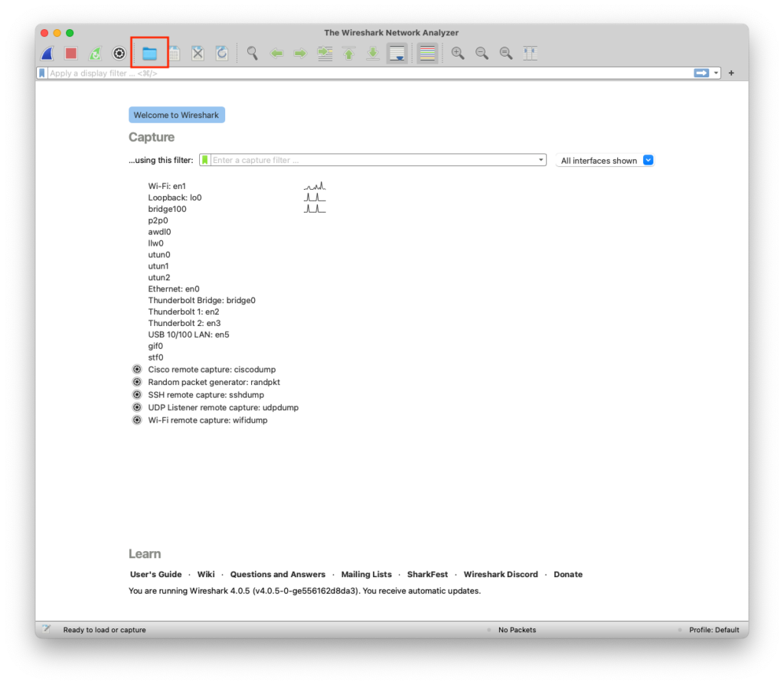Open capture options gear icon

coord(119,54)
